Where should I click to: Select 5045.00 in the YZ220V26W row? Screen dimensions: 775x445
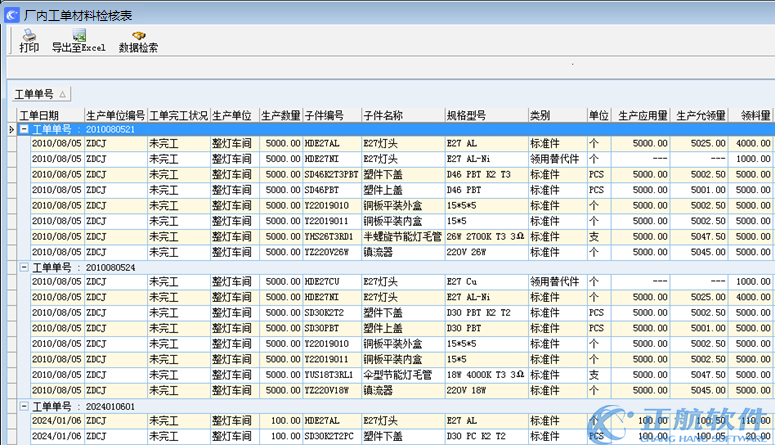coord(699,252)
